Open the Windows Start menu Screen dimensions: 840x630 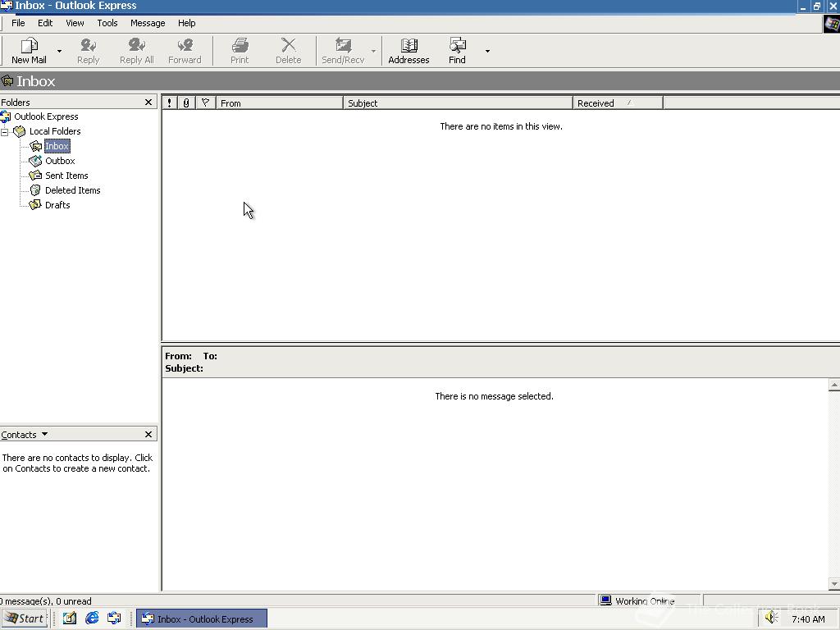click(25, 619)
